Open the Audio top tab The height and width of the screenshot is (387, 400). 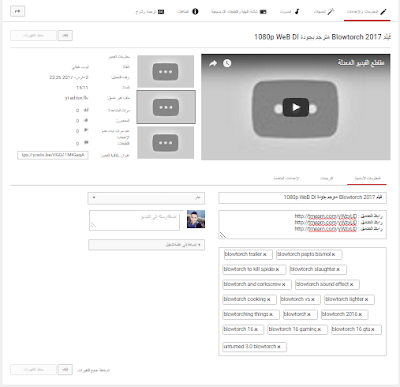click(x=290, y=12)
